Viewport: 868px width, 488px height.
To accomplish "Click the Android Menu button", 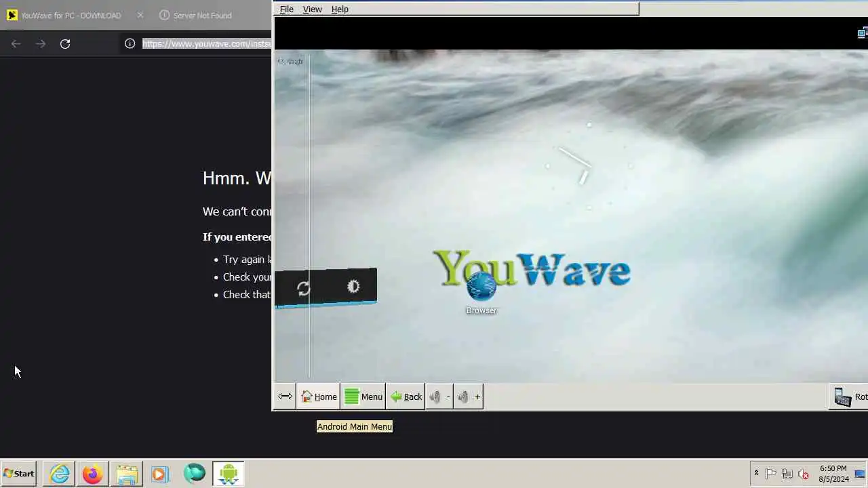I will 363,397.
